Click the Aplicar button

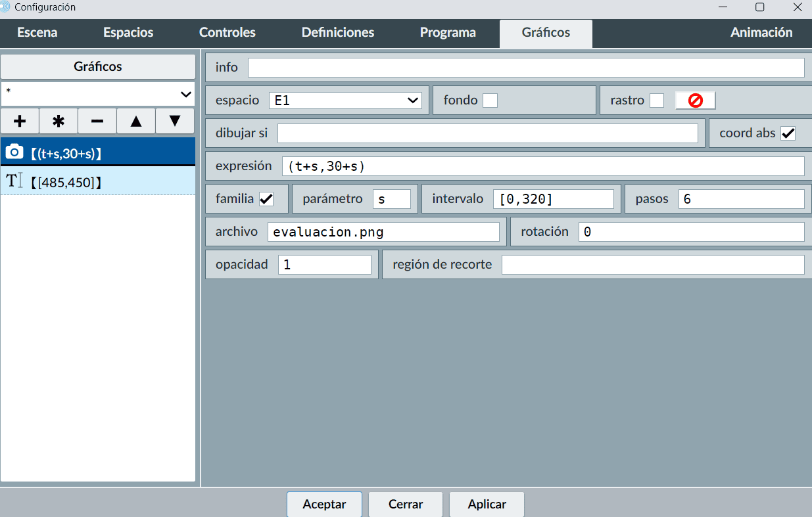(x=487, y=505)
